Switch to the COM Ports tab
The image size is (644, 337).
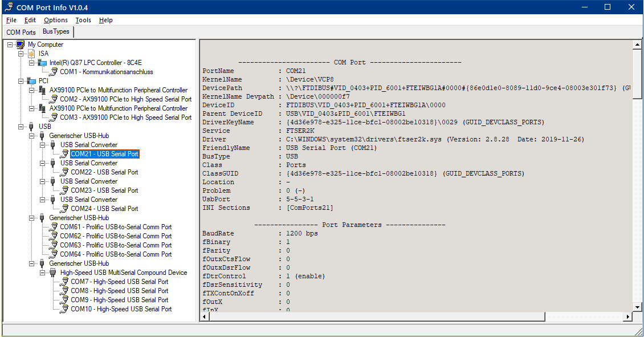(x=21, y=32)
